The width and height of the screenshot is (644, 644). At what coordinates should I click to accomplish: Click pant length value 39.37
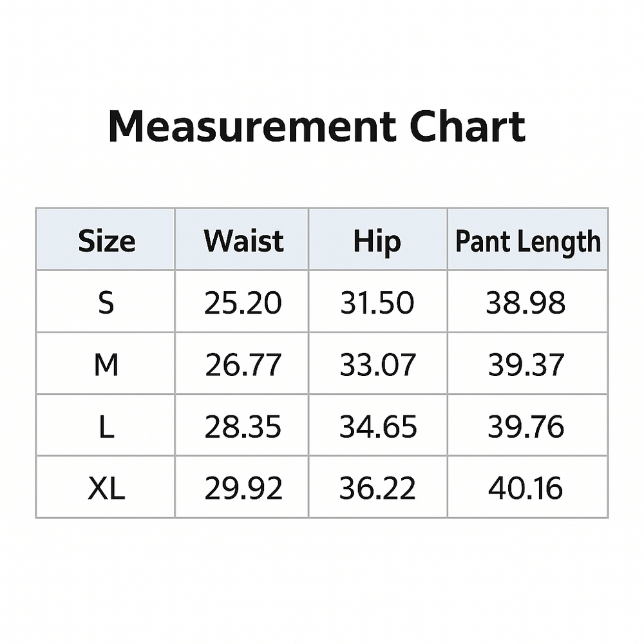click(526, 365)
